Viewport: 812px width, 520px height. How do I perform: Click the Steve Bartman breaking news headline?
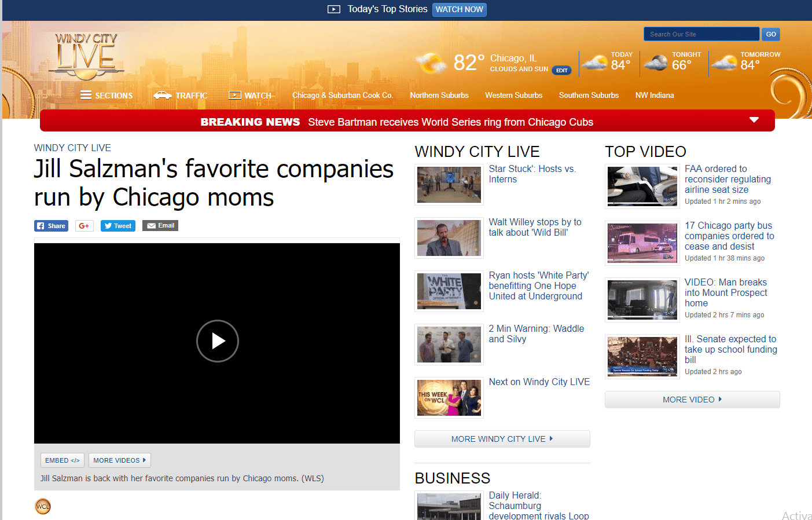click(x=451, y=122)
